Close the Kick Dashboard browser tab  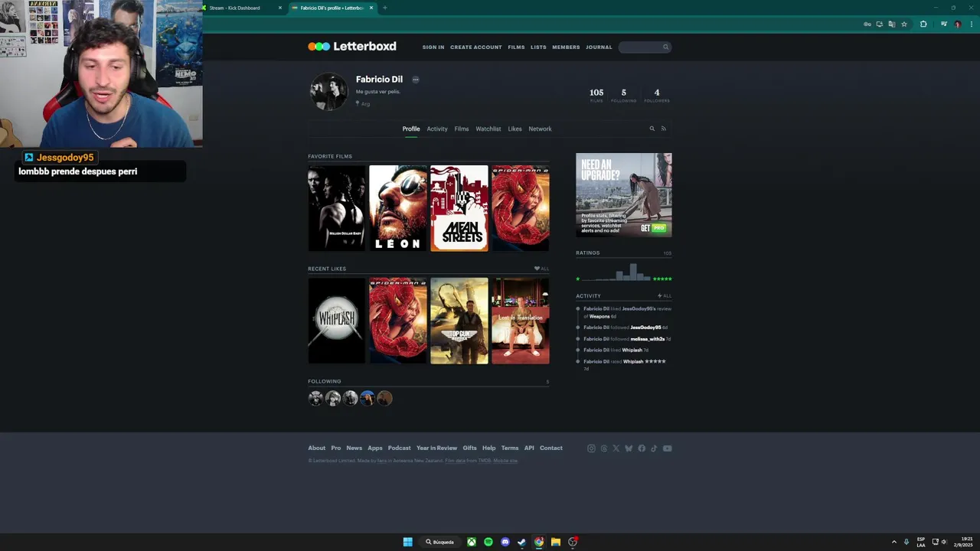coord(280,8)
